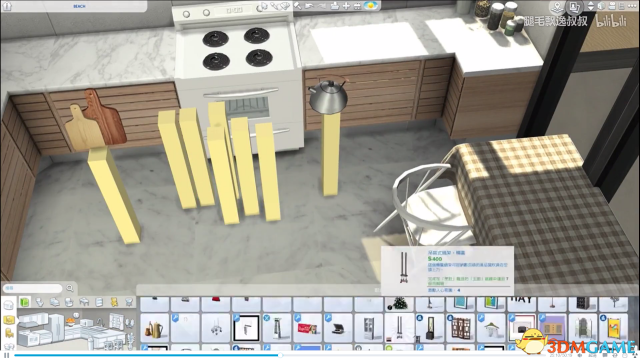This screenshot has height=360, width=640.
Task: Click the catalog search text field
Action: coord(33,288)
